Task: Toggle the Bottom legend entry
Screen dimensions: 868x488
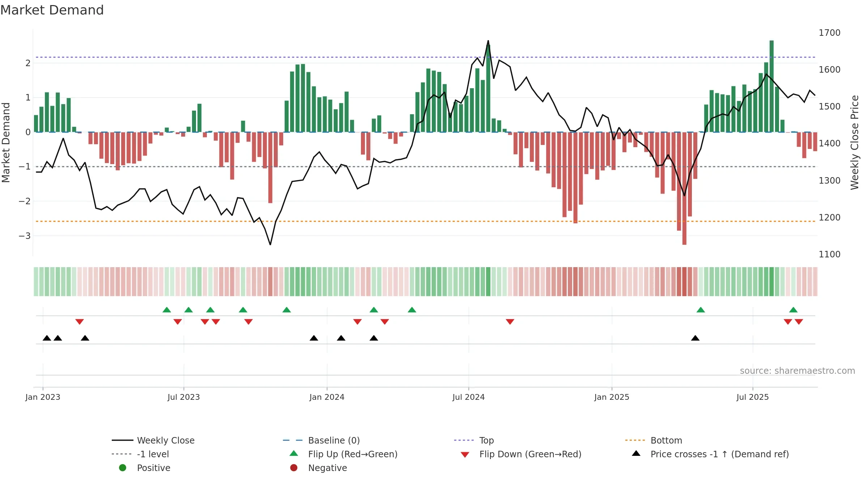Action: 654,440
